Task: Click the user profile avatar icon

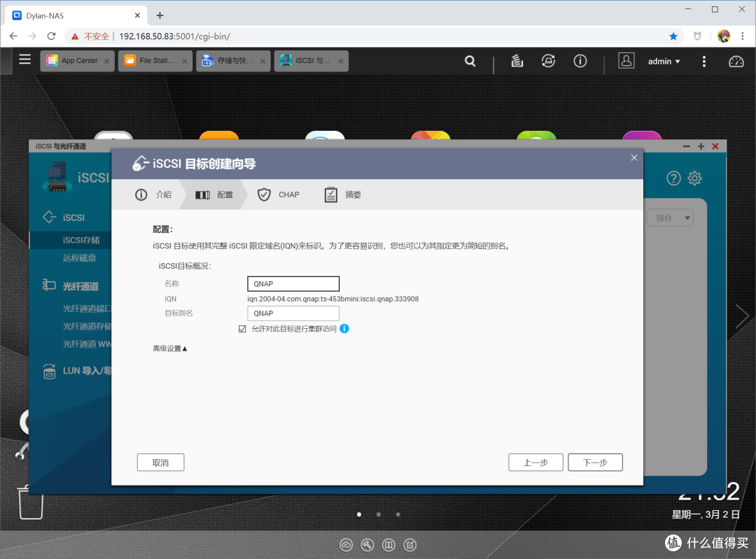Action: click(x=626, y=61)
